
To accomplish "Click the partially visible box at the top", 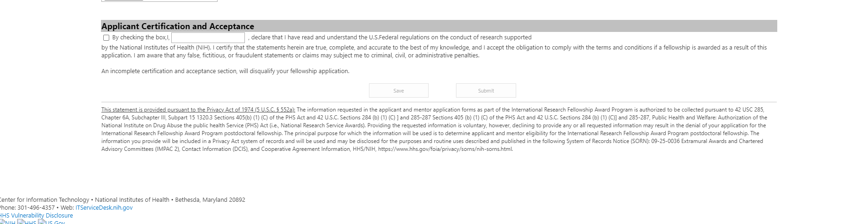I will click(x=159, y=1).
